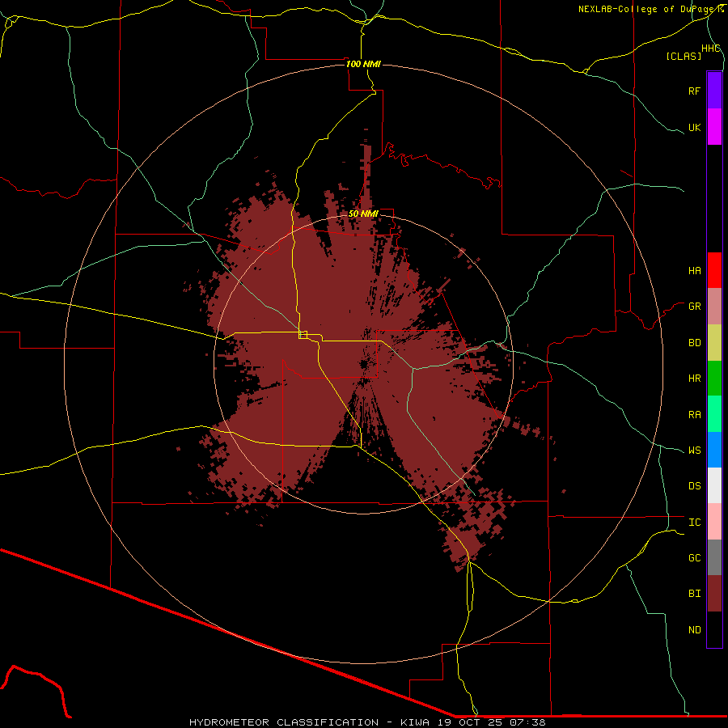Click the light pink IC swatch
The image size is (728, 728).
click(714, 522)
